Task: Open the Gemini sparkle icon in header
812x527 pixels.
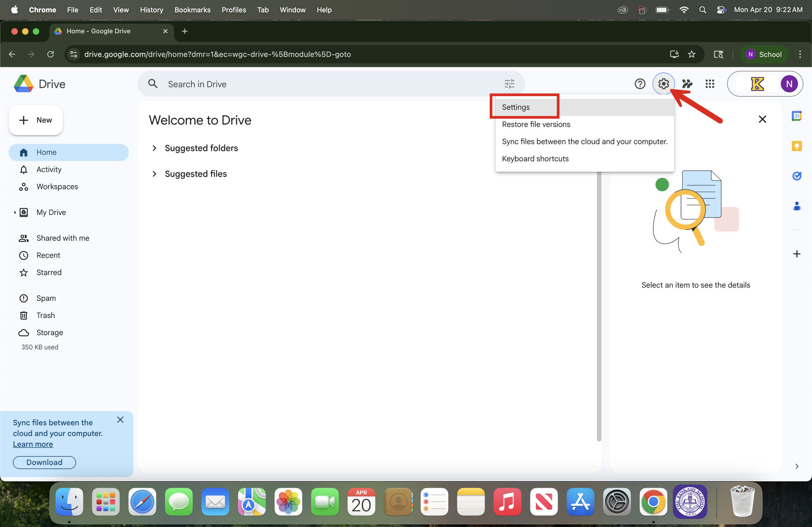Action: click(x=687, y=84)
